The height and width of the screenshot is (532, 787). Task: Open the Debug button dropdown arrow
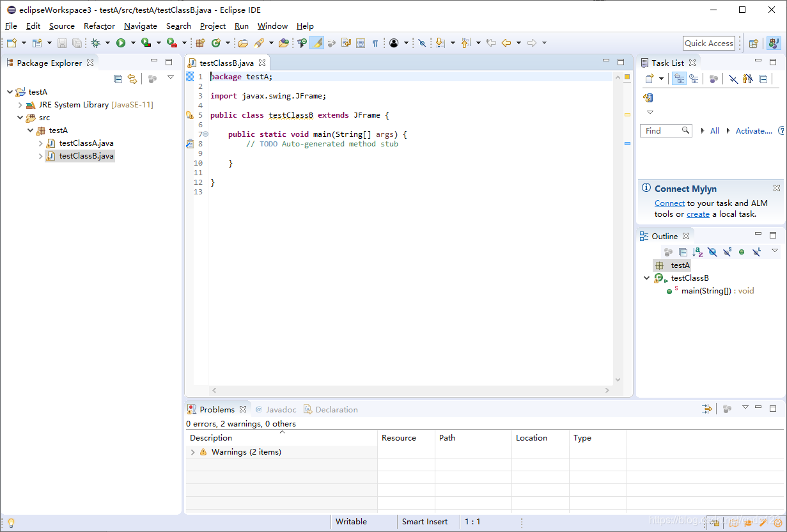pyautogui.click(x=107, y=43)
